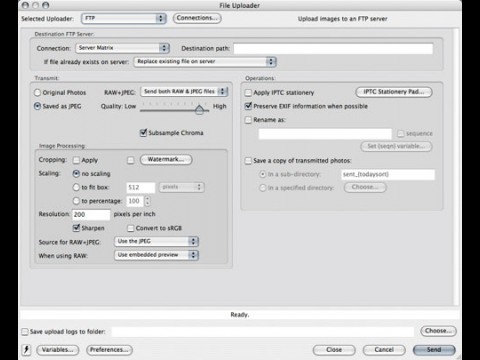Image resolution: width=480 pixels, height=360 pixels.
Task: Open the 'Use the JPEG' source dropdown
Action: (156, 241)
